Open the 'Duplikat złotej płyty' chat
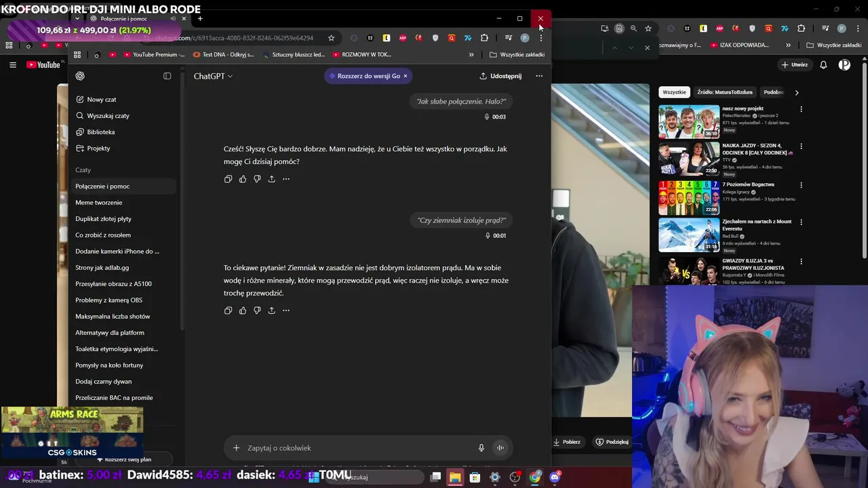The width and height of the screenshot is (868, 488). point(104,219)
